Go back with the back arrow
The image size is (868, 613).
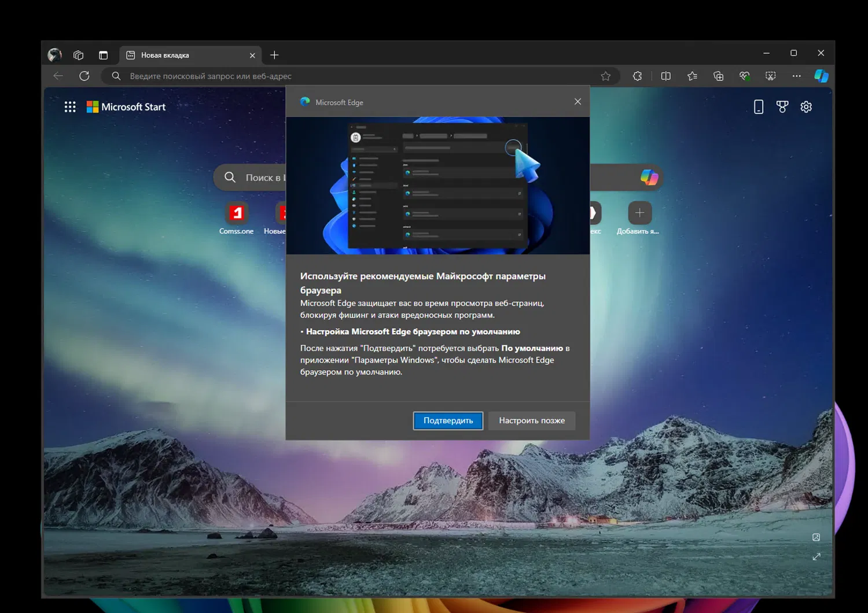(58, 76)
